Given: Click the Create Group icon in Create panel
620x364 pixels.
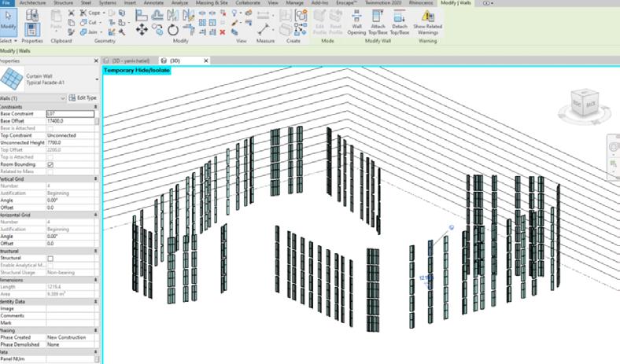Looking at the screenshot, I should (301, 16).
